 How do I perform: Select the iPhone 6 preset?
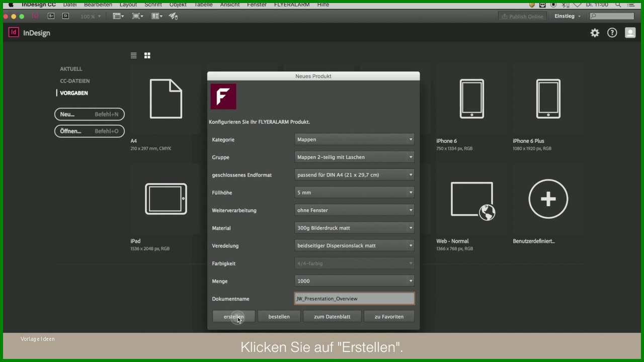click(x=472, y=99)
